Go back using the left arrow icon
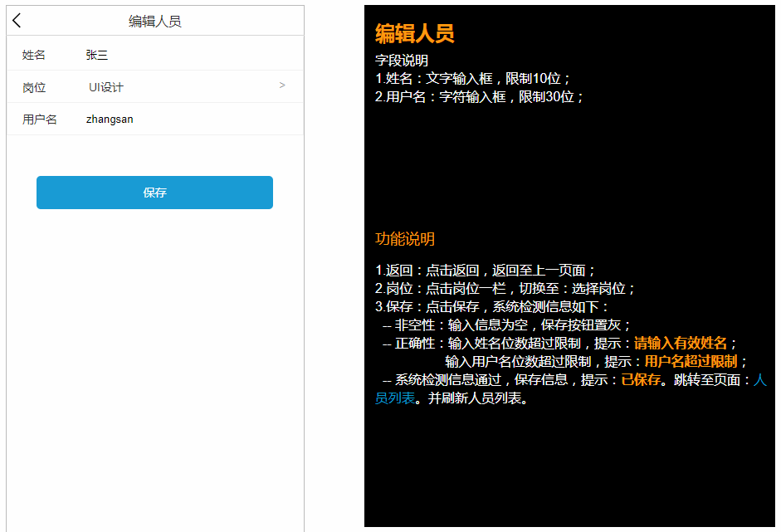 [x=17, y=21]
